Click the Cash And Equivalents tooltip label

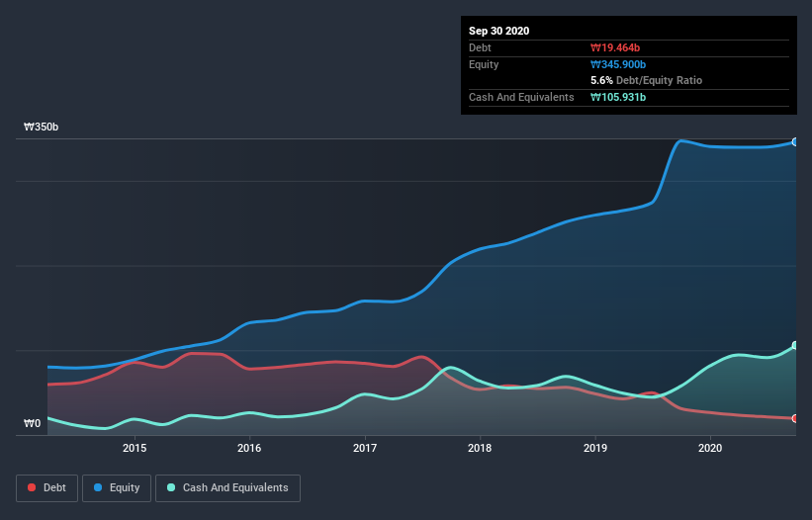pyautogui.click(x=521, y=97)
